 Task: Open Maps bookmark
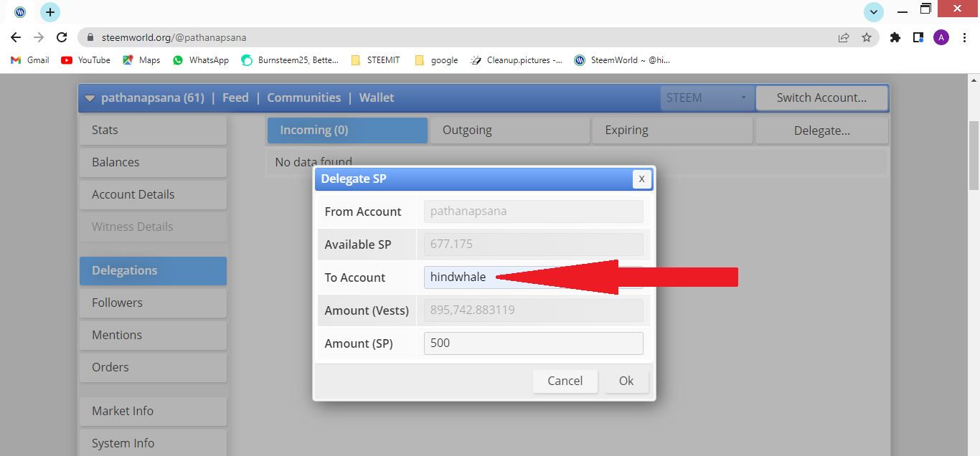coord(141,60)
